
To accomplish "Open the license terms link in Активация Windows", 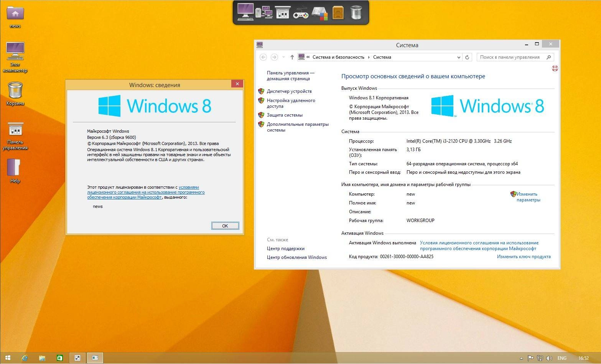I will click(x=479, y=245).
